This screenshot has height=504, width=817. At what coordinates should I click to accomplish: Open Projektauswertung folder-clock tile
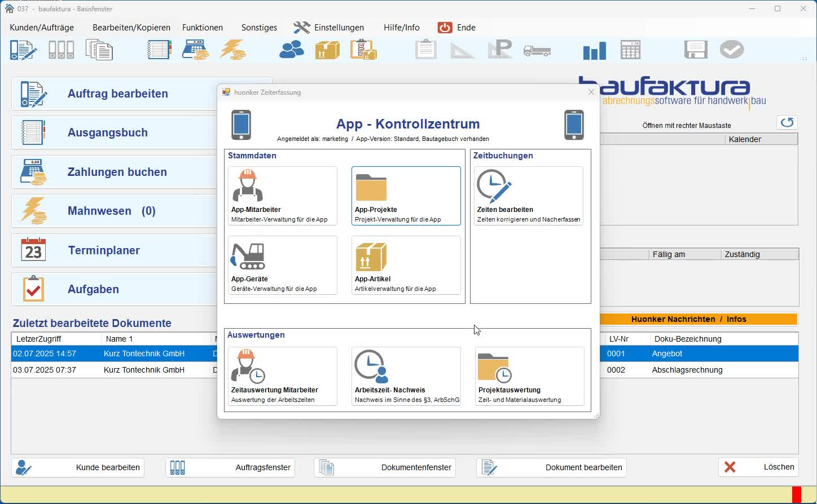(529, 376)
